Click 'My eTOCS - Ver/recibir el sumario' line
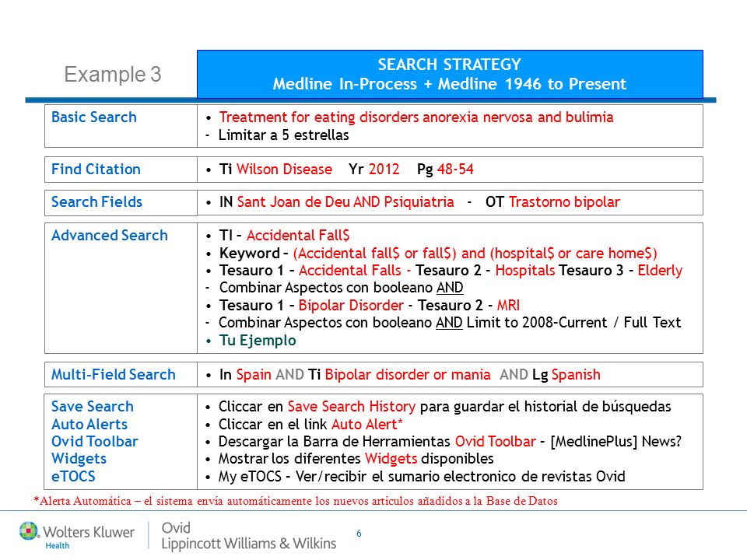This screenshot has width=747, height=560. 422,477
